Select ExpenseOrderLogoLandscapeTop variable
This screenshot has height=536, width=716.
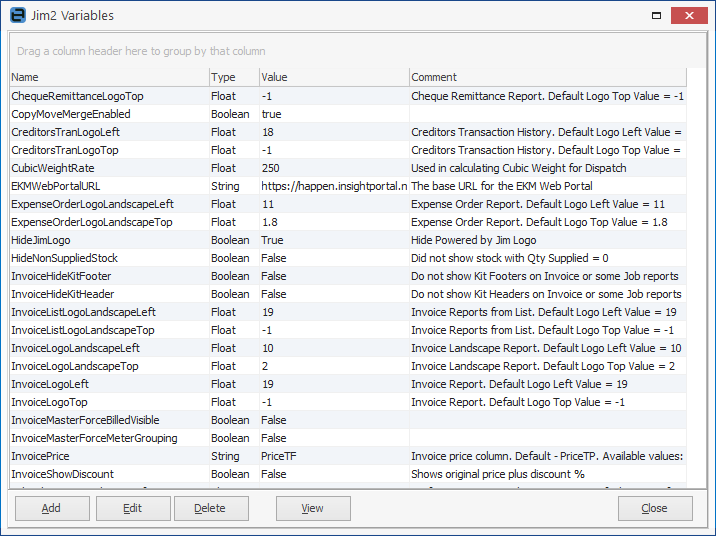348,222
